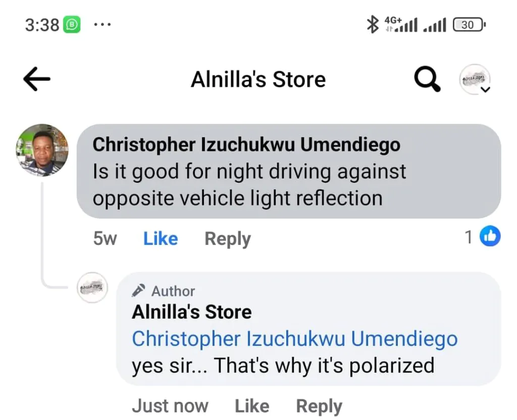This screenshot has height=420, width=517.
Task: Open Alnilla's Store name in reply
Action: [191, 312]
